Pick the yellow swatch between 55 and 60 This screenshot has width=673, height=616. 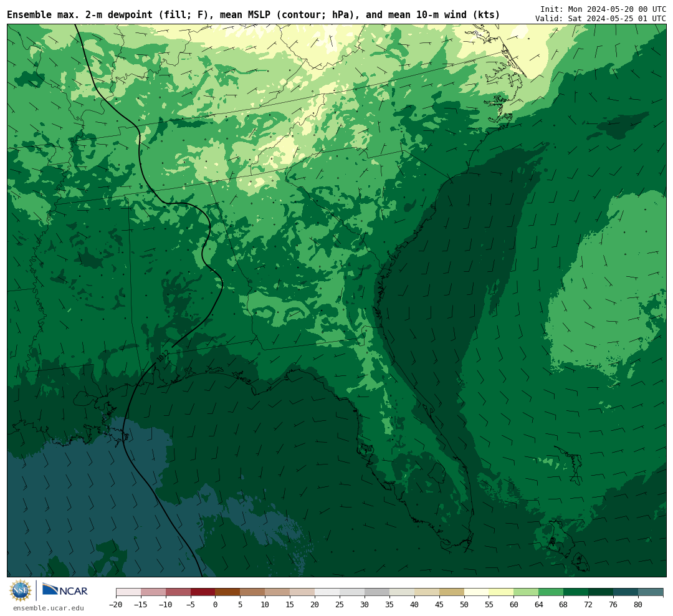(502, 592)
